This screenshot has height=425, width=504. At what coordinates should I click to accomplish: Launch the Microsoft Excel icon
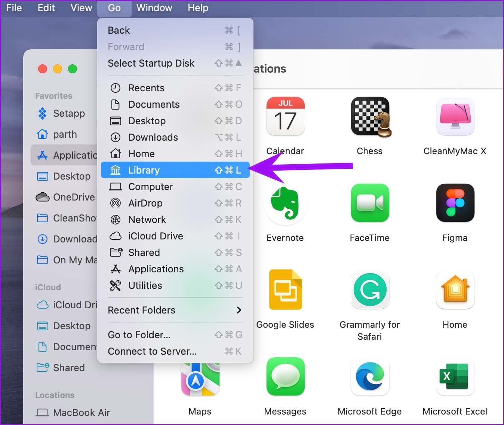click(x=455, y=376)
